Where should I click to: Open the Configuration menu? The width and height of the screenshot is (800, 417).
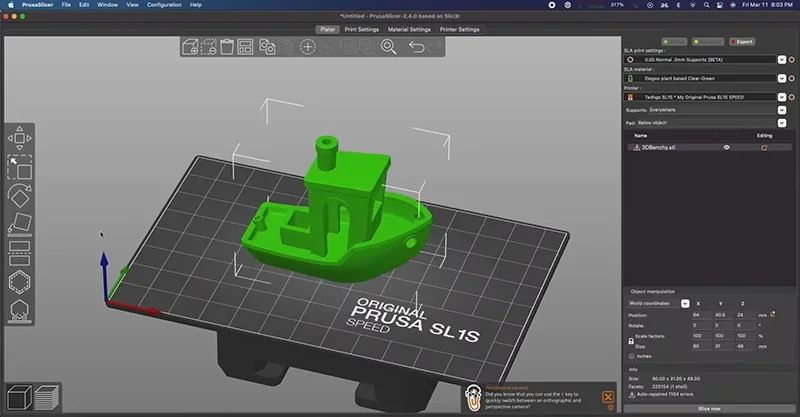coord(164,5)
